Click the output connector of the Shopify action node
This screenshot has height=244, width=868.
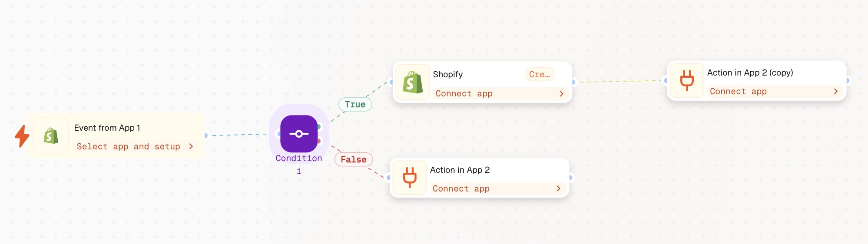pyautogui.click(x=573, y=82)
